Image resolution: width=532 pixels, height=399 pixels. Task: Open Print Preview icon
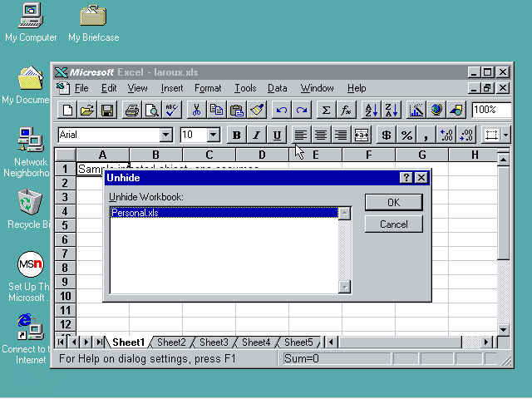[152, 110]
